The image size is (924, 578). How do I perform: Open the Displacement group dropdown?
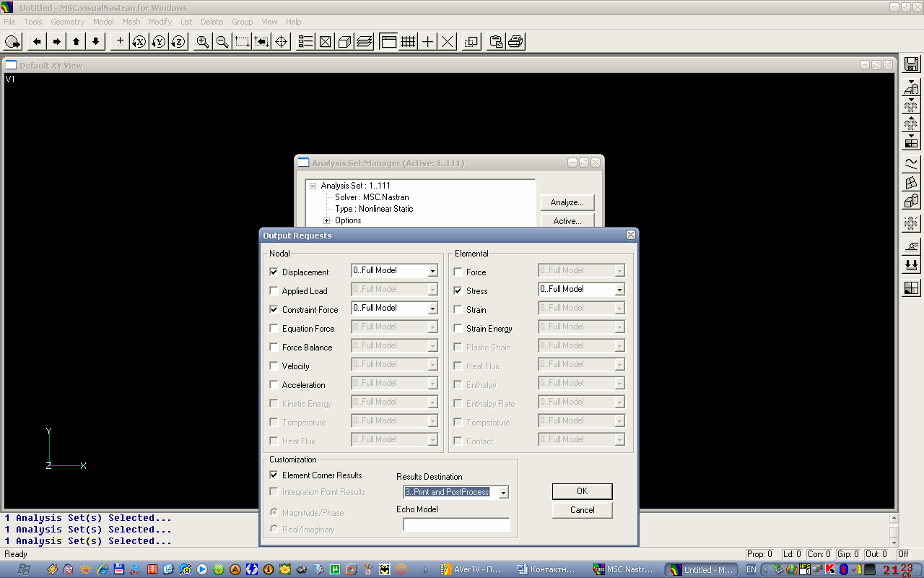432,271
